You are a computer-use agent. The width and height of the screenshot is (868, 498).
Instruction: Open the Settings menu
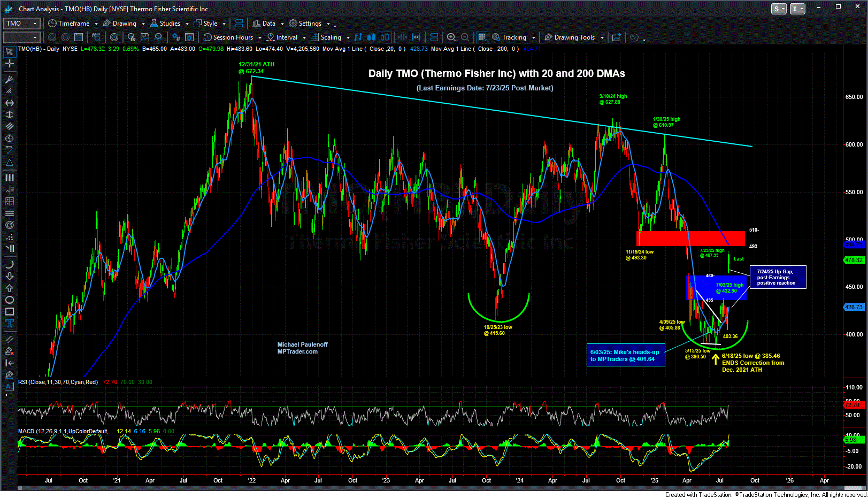point(305,24)
